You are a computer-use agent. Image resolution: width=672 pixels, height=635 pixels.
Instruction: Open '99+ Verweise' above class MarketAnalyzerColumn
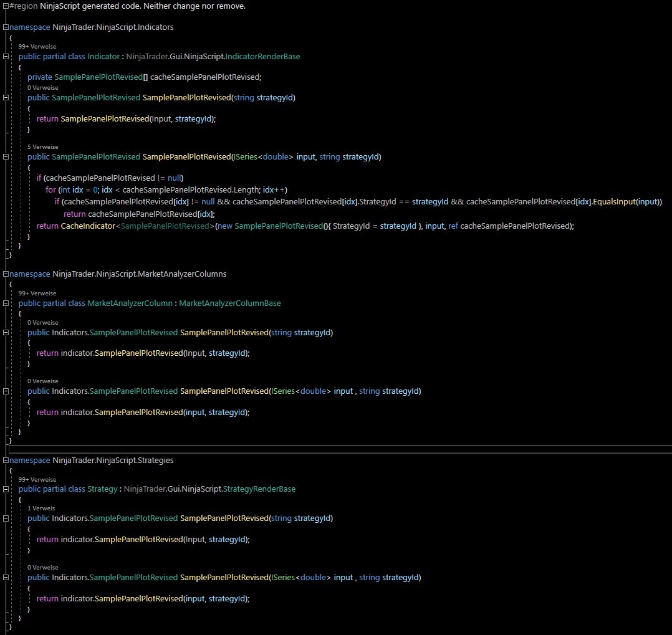click(37, 293)
